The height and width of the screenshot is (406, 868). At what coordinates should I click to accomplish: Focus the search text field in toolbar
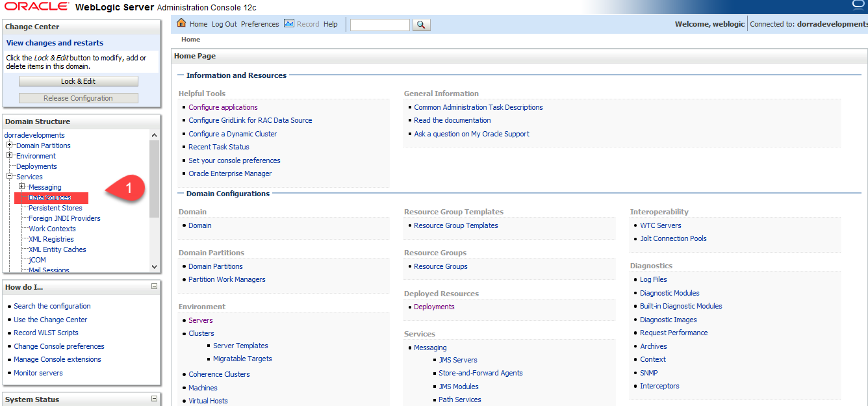tap(380, 25)
